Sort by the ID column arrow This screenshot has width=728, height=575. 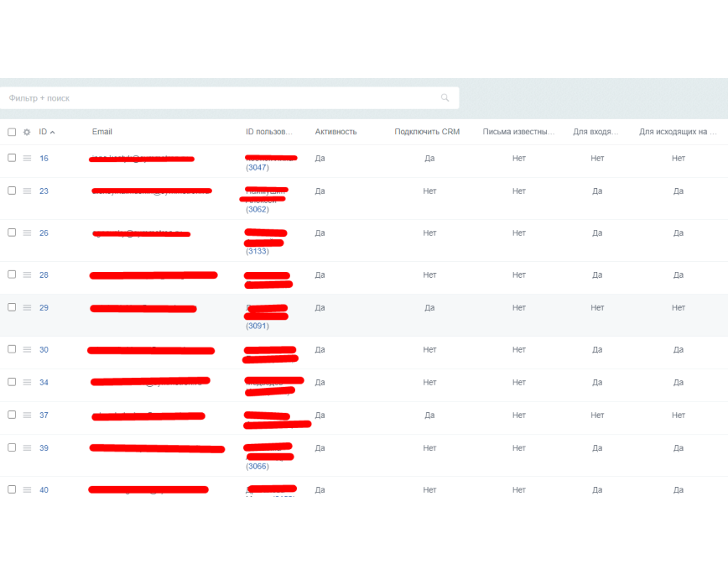53,133
